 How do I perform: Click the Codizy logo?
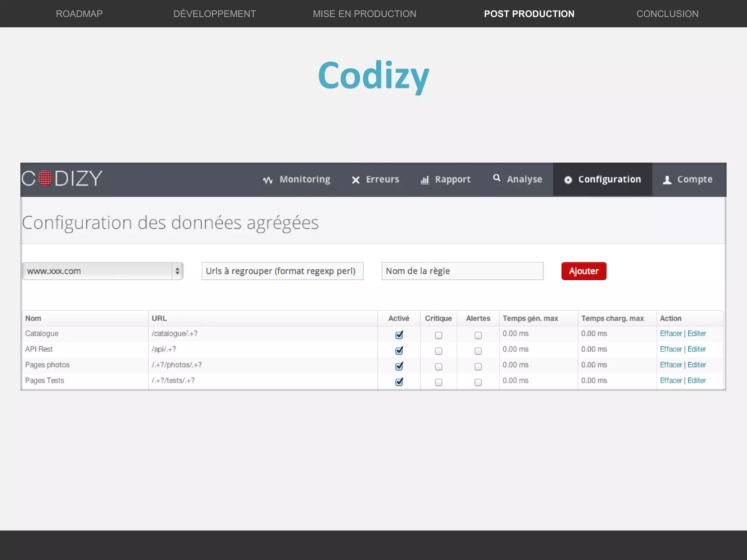coord(62,179)
